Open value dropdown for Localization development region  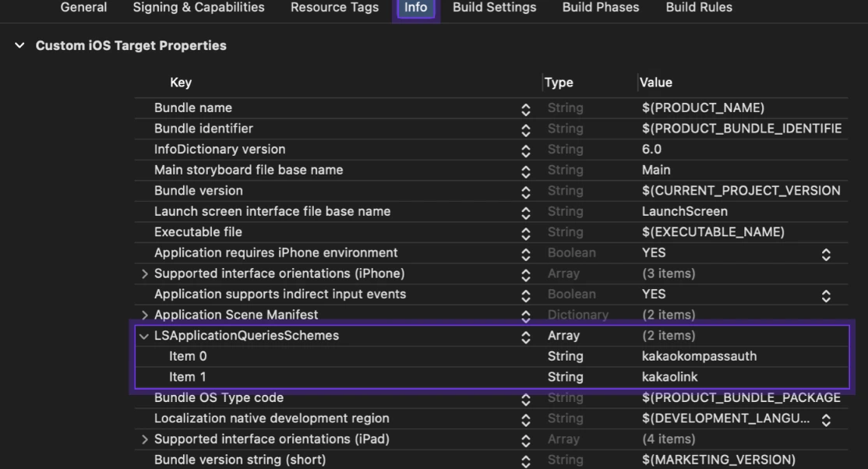(826, 420)
